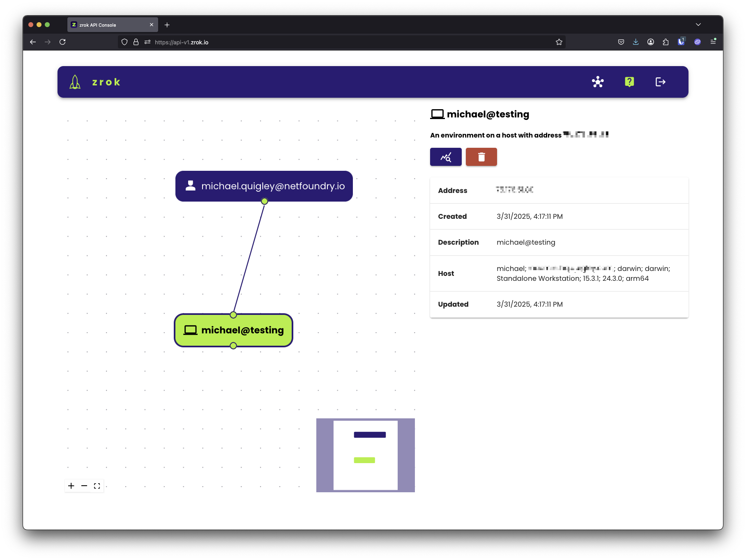Image resolution: width=746 pixels, height=560 pixels.
Task: Open the Firefox application menu
Action: pyautogui.click(x=713, y=42)
